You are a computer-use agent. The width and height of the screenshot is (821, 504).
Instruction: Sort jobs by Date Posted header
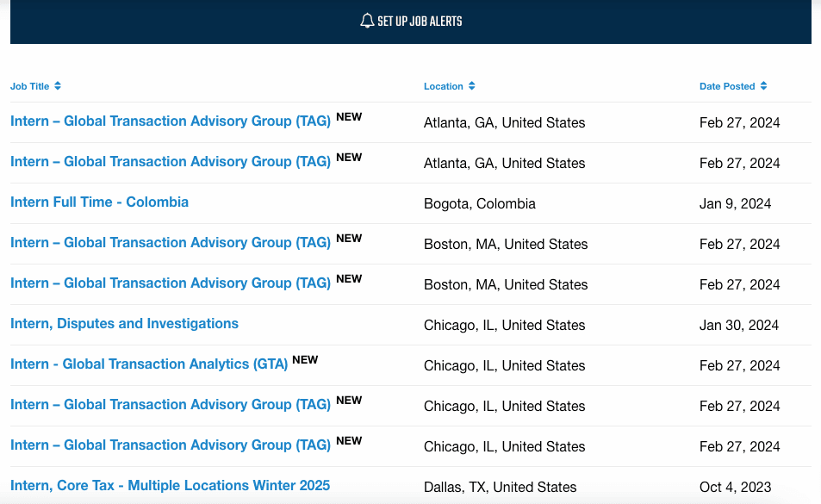point(727,86)
